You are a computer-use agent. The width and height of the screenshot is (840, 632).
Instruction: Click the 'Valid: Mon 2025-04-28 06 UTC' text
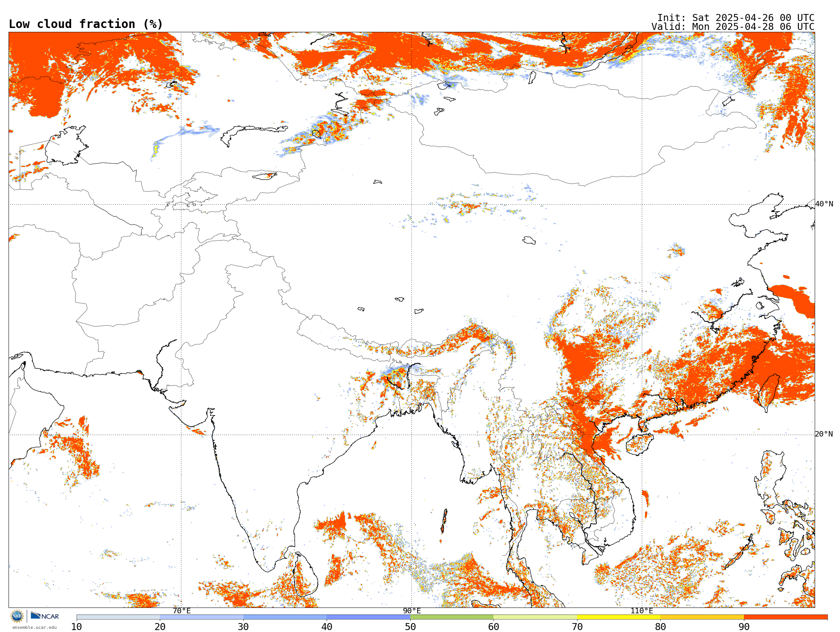[733, 27]
